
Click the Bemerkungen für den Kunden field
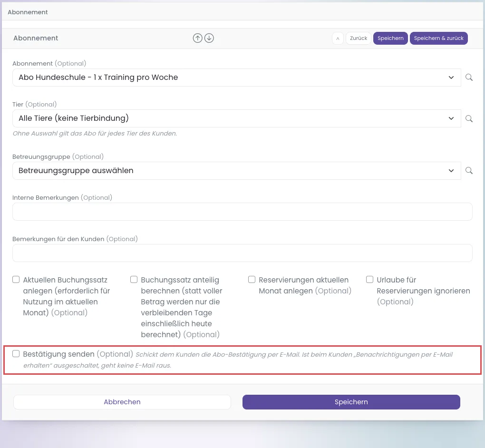(x=242, y=253)
